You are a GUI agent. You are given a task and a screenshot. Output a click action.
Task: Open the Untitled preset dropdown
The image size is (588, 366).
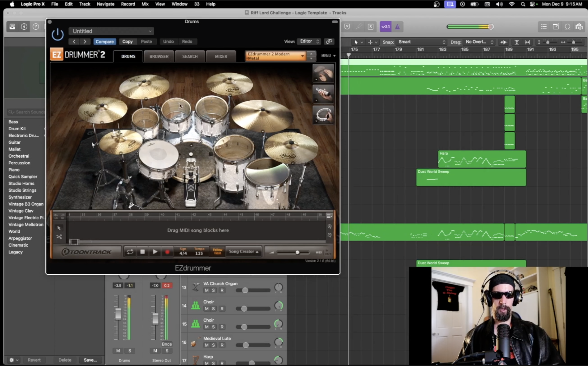pos(111,31)
